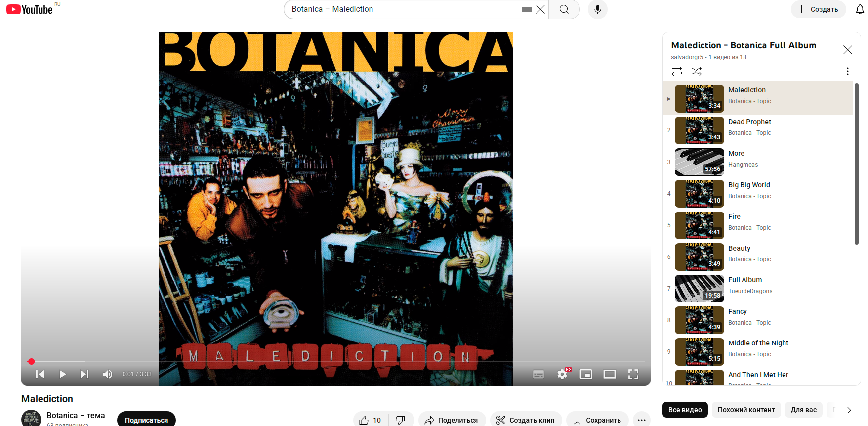Select Malediction track in playlist
This screenshot has height=426, width=868.
[758, 98]
